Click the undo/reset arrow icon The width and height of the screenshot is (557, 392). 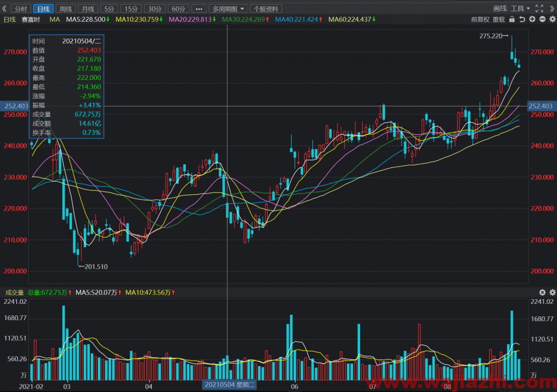[522, 19]
